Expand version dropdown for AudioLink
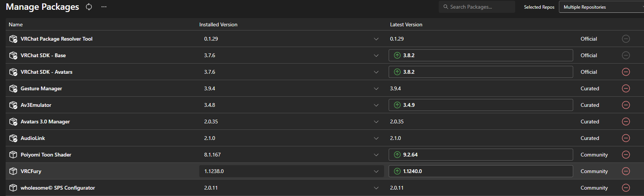Screen dimensions: 644x196 (376, 138)
